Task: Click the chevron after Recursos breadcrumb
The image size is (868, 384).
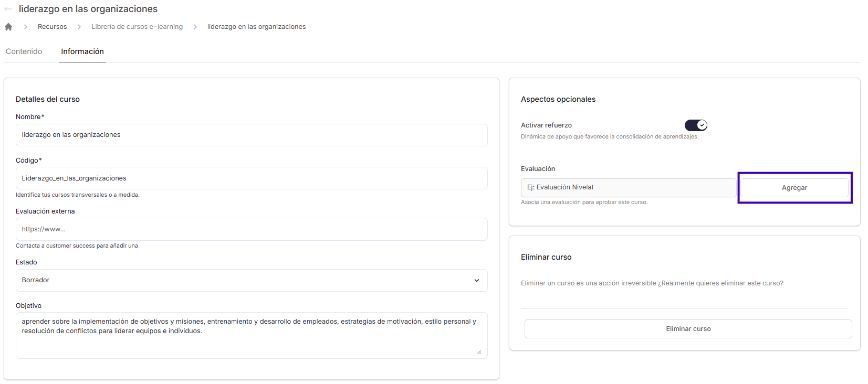Action: (79, 27)
